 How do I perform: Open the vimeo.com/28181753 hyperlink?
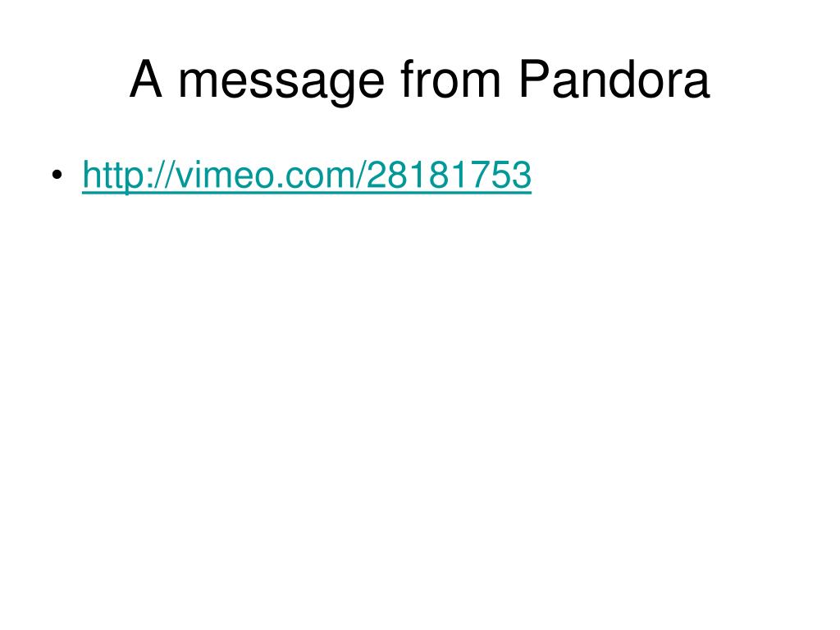coord(307,176)
